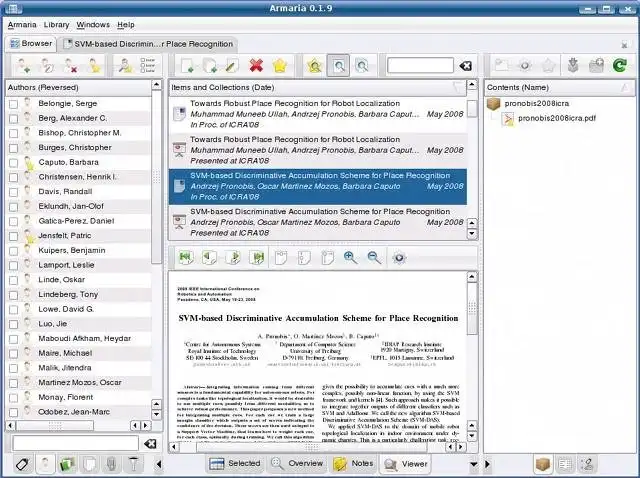Click the new collection icon

[209, 65]
